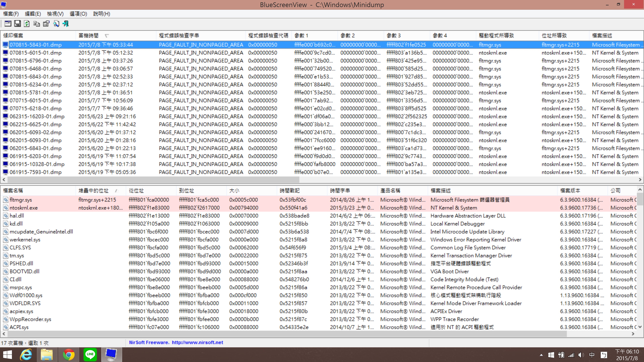The height and width of the screenshot is (362, 644).
Task: Open the Windows Start button
Action: (8, 355)
